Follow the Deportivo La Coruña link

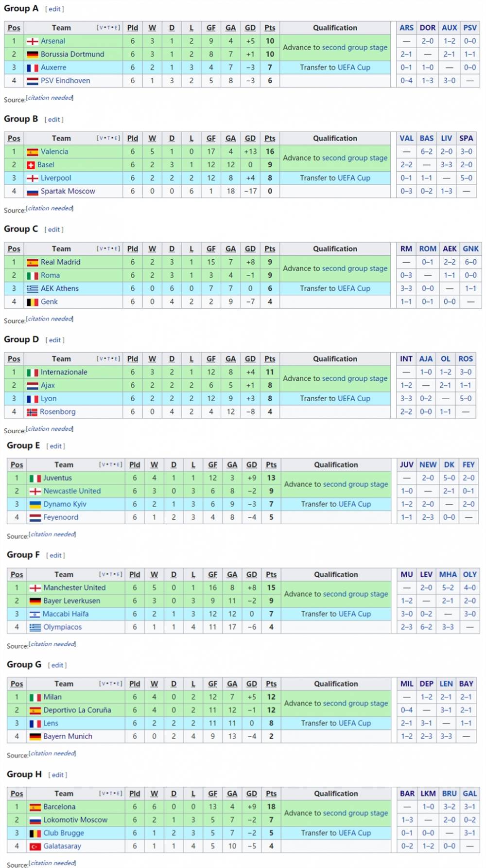click(x=77, y=710)
